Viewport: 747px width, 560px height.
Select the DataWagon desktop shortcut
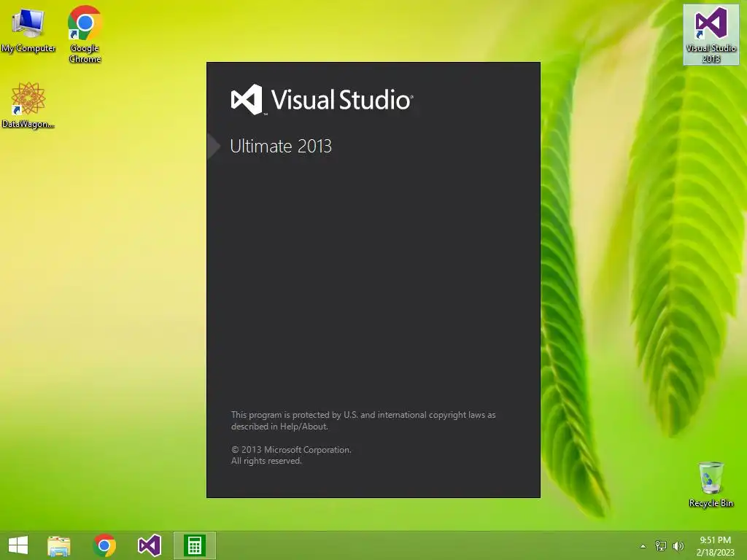coord(28,105)
